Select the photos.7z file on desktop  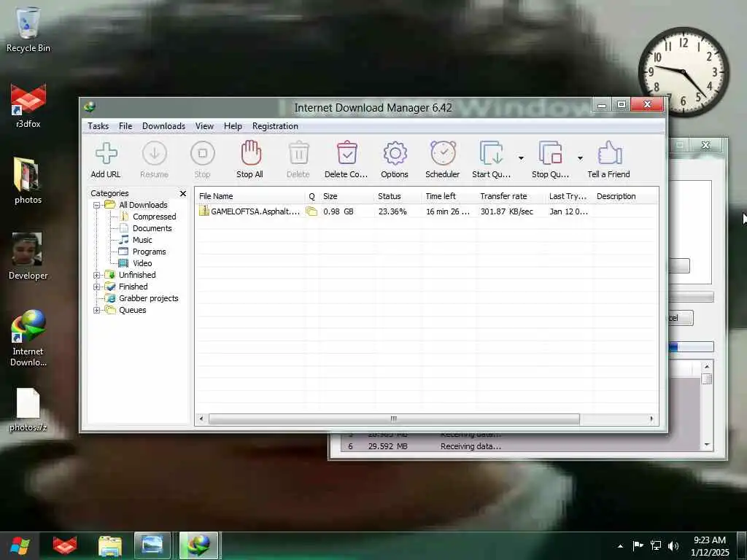click(28, 410)
